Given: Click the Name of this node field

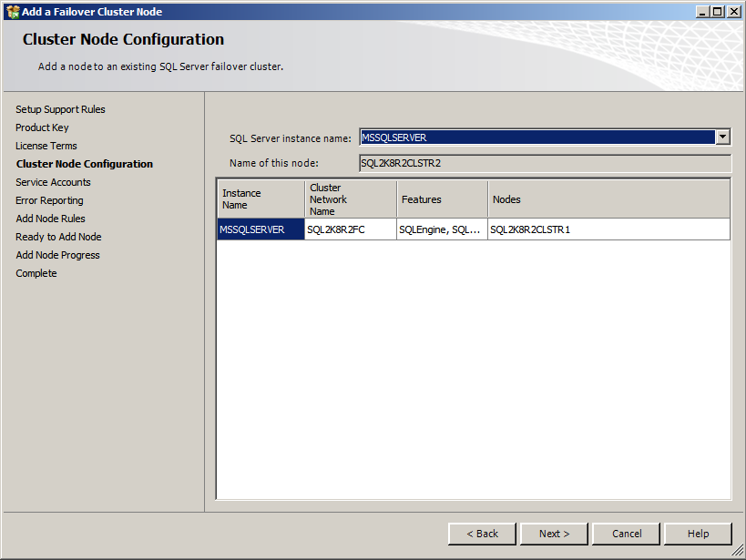Looking at the screenshot, I should (546, 163).
